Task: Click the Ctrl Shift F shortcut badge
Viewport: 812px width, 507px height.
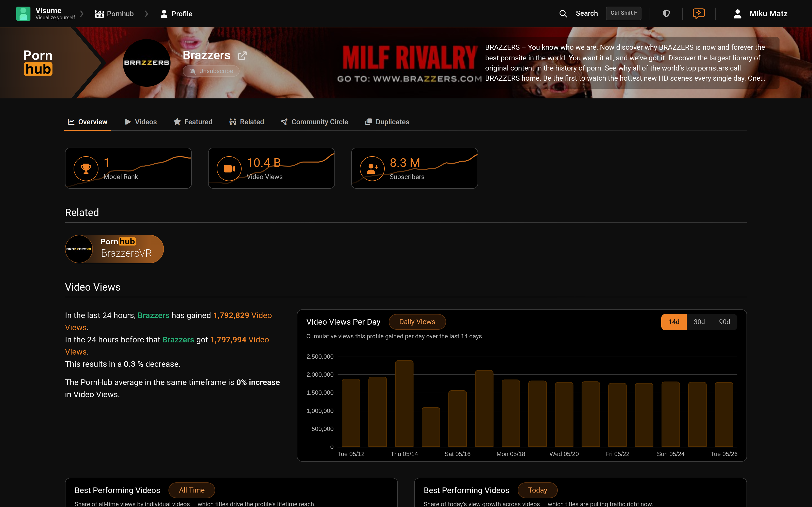Action: pyautogui.click(x=623, y=13)
